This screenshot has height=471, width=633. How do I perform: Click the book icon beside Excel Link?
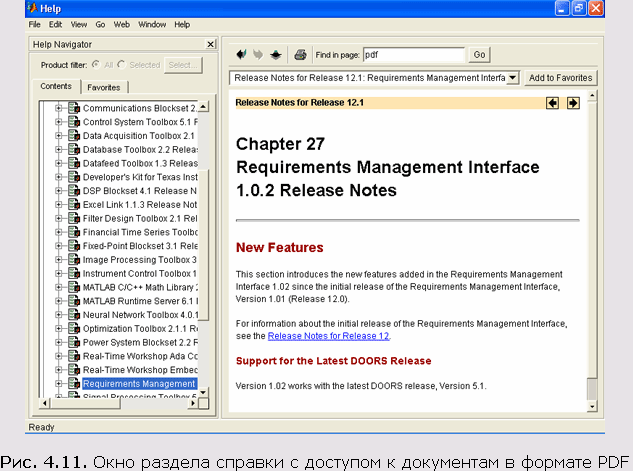[x=74, y=204]
